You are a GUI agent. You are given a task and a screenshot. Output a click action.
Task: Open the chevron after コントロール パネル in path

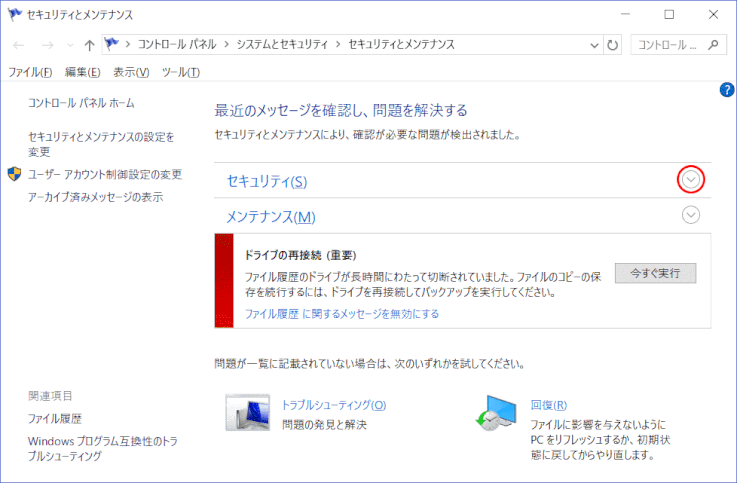coord(227,45)
